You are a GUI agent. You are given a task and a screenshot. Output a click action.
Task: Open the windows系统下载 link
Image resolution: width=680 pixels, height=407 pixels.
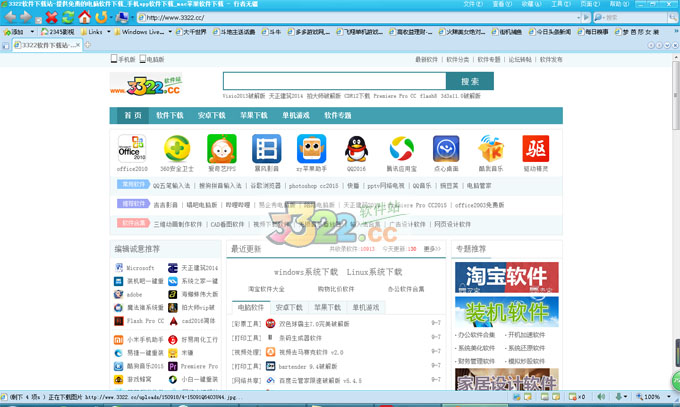coord(306,272)
